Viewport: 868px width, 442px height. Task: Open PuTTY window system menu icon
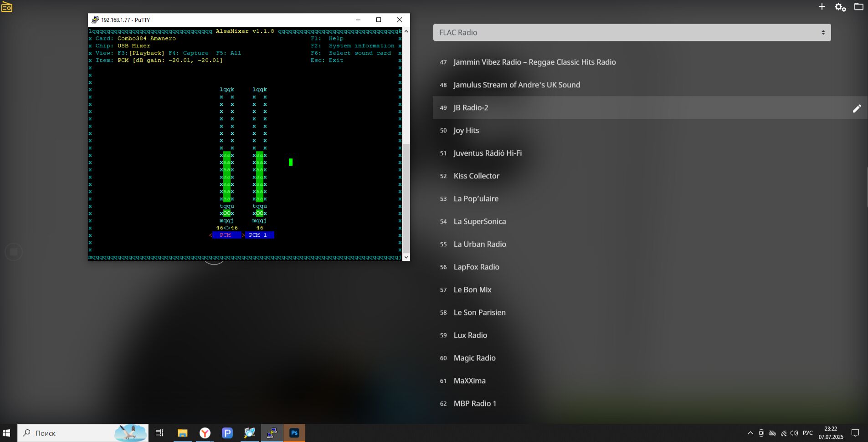click(95, 20)
